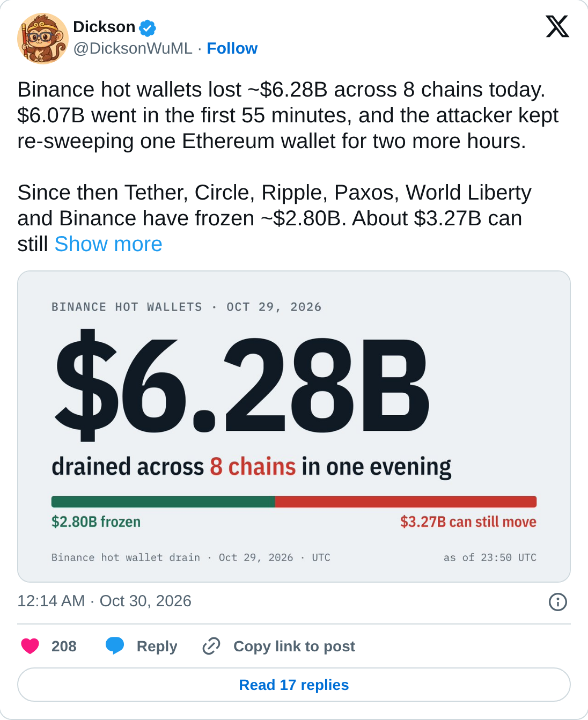Click the green frozen portion of the bar

tap(163, 502)
